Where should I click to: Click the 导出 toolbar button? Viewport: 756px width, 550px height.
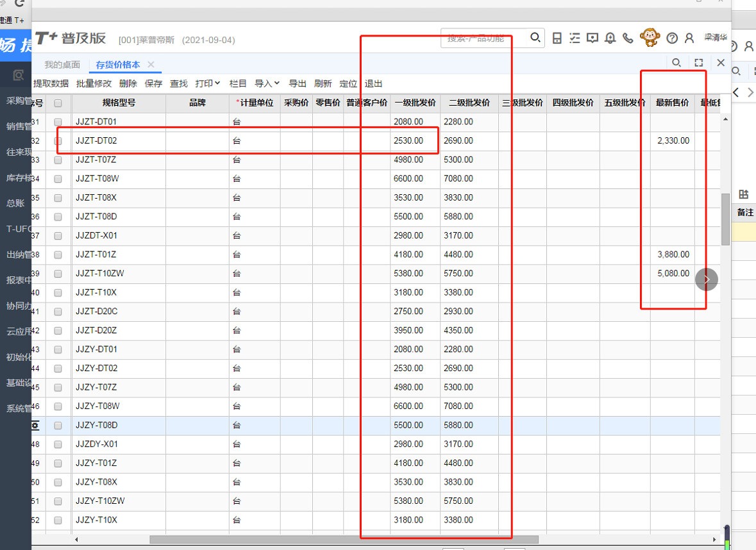[298, 83]
